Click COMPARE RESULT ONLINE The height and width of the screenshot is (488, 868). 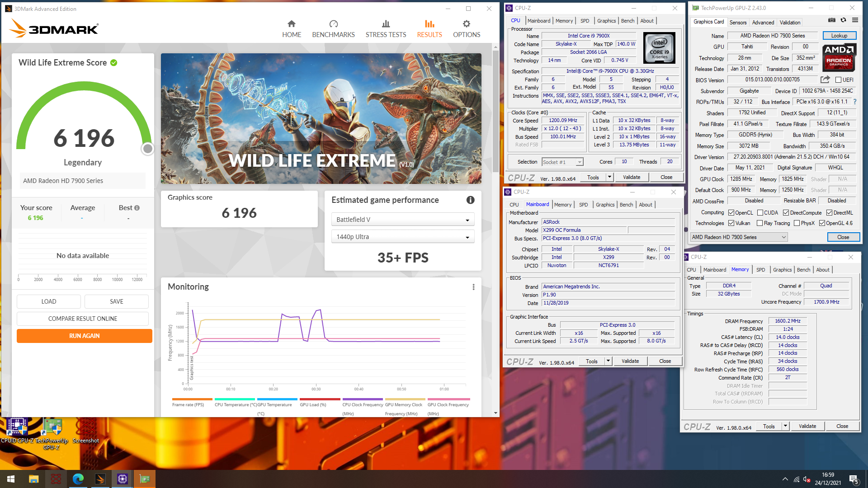coord(83,319)
